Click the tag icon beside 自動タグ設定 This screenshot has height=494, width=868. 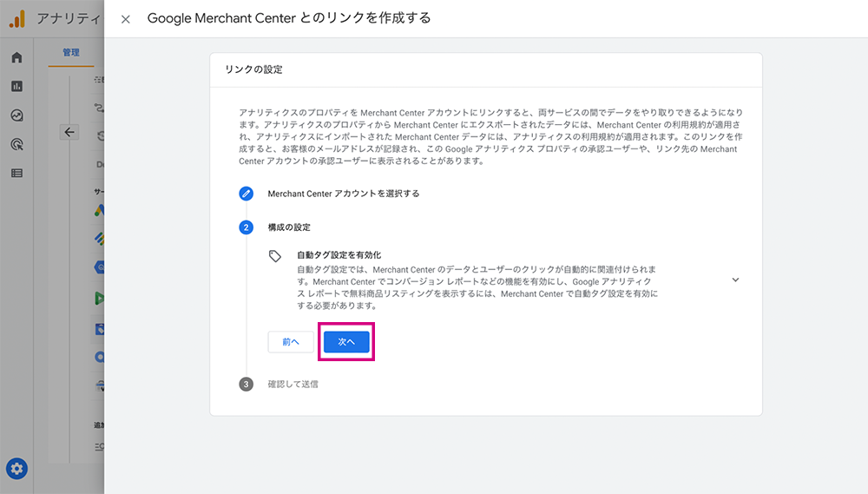pos(275,256)
